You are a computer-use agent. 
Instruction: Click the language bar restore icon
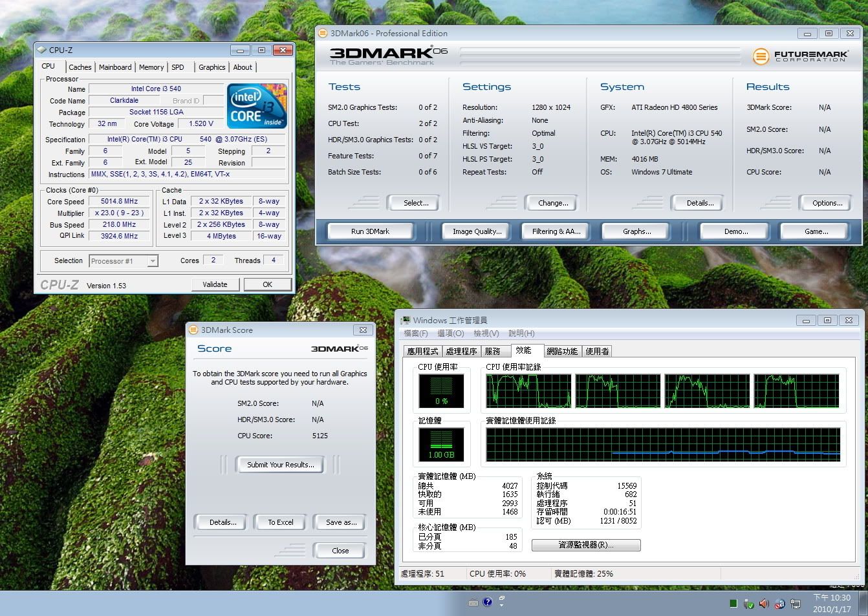[x=502, y=599]
